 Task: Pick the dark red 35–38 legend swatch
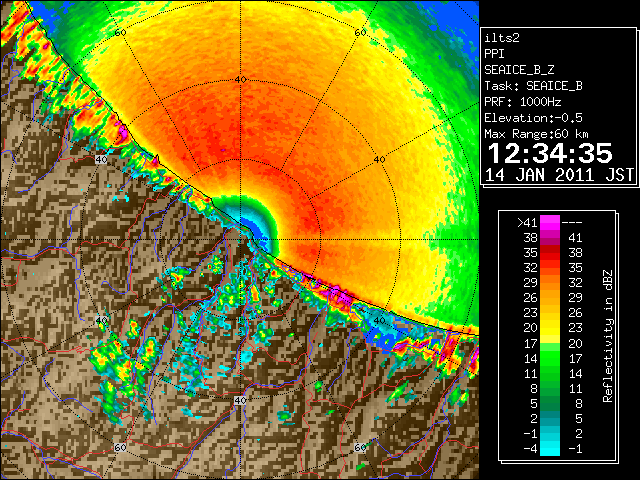tap(550, 253)
